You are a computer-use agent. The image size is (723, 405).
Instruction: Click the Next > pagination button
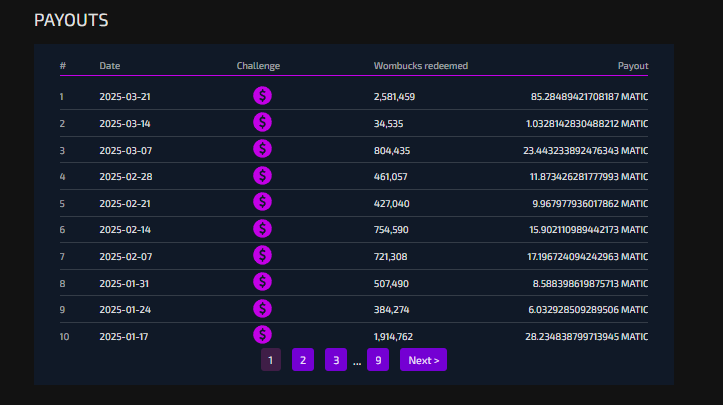pyautogui.click(x=423, y=360)
